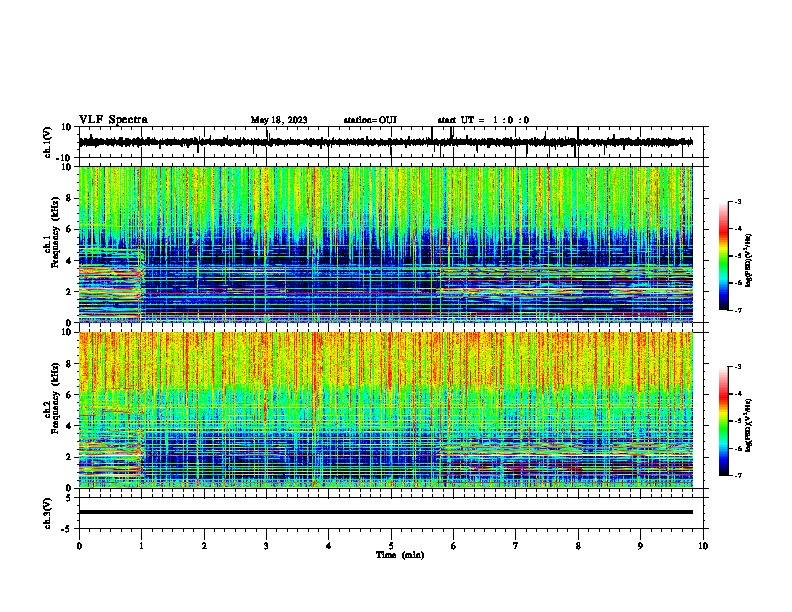Click the "-3" label on ch.2 color bar
The height and width of the screenshot is (612, 792).
coord(738,367)
